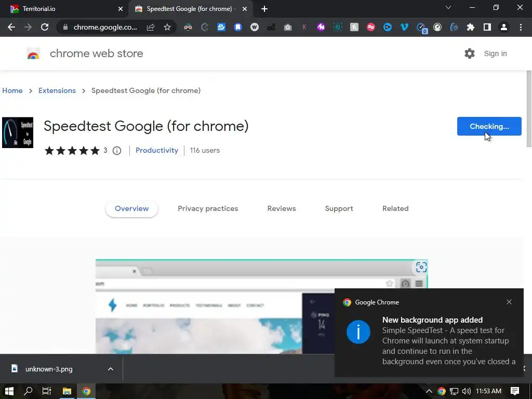532x399 pixels.
Task: Bookmark this page with the star icon
Action: coord(167,27)
